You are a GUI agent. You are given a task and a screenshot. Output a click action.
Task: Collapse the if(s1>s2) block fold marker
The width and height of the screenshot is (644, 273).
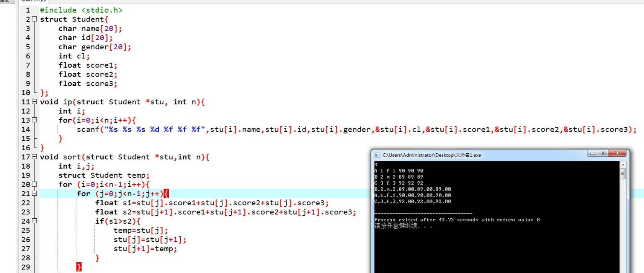click(34, 221)
